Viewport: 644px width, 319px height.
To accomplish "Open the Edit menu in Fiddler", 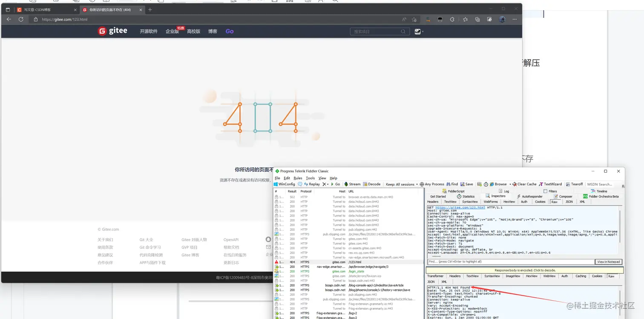I will pos(287,178).
